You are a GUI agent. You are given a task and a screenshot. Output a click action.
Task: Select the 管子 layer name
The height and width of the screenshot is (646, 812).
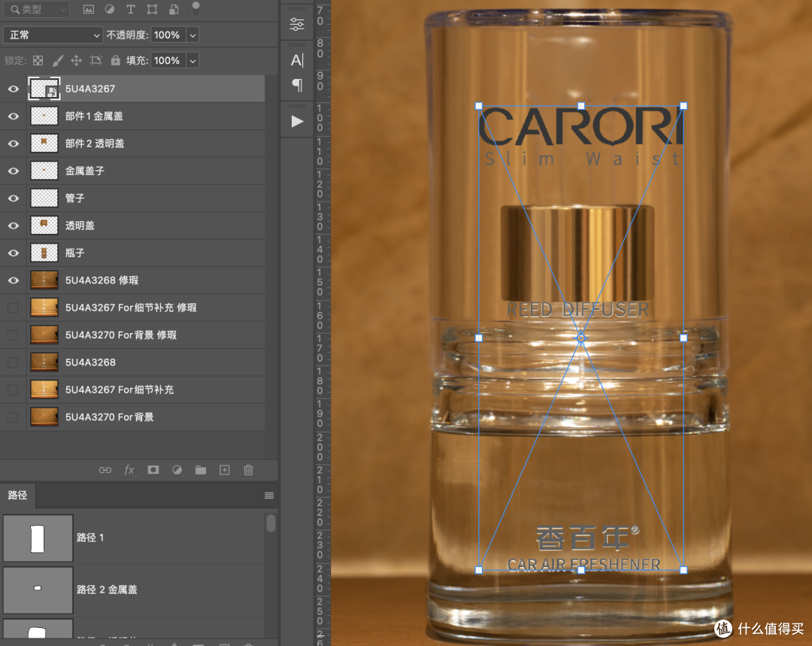pos(75,199)
